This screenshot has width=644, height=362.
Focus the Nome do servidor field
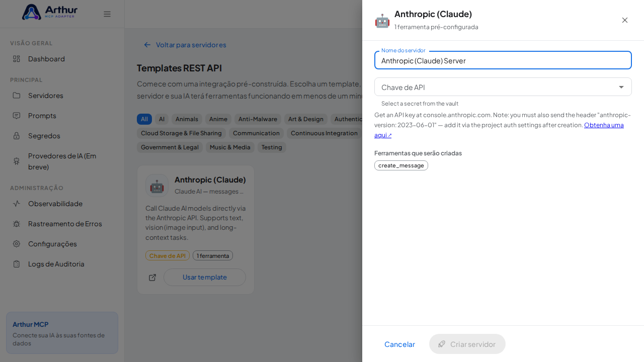[503, 60]
